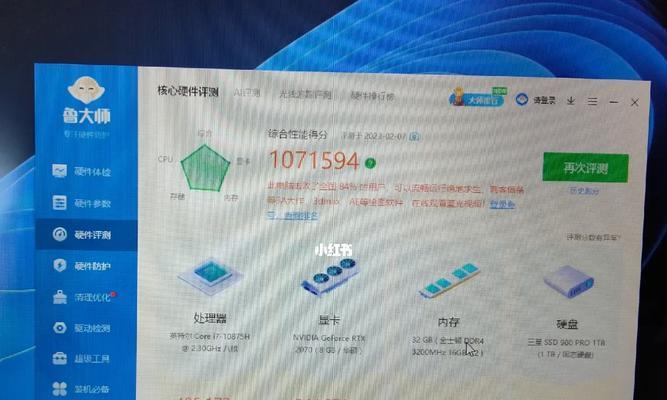Click the pentagon radar chart

tap(205, 168)
